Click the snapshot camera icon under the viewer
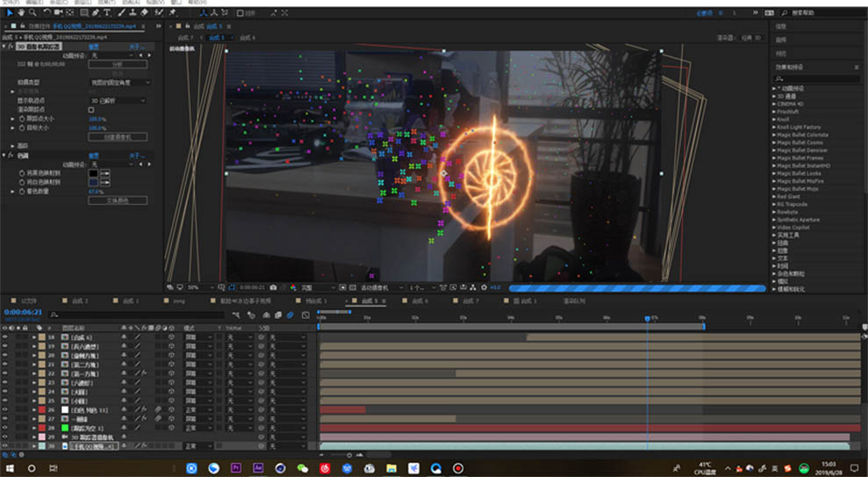 pyautogui.click(x=274, y=287)
